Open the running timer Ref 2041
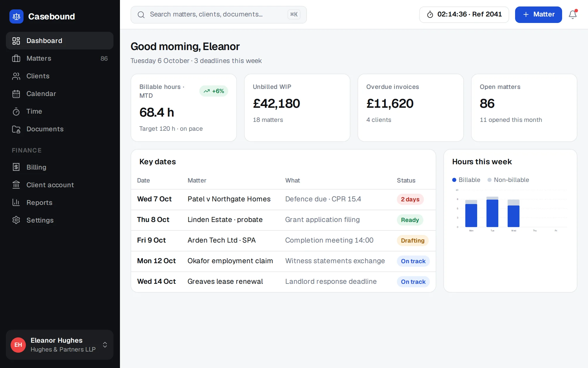Screen dimensions: 588x368 pos(464,14)
